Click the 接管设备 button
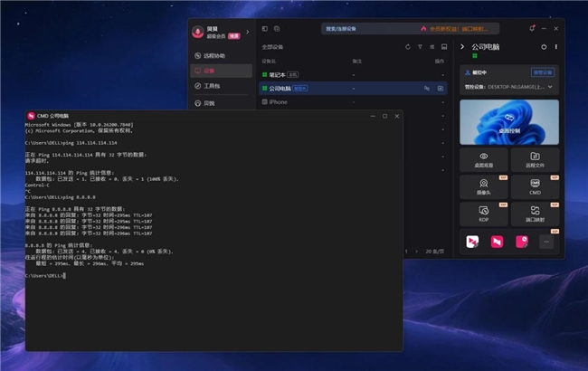The image size is (588, 371). tap(542, 72)
